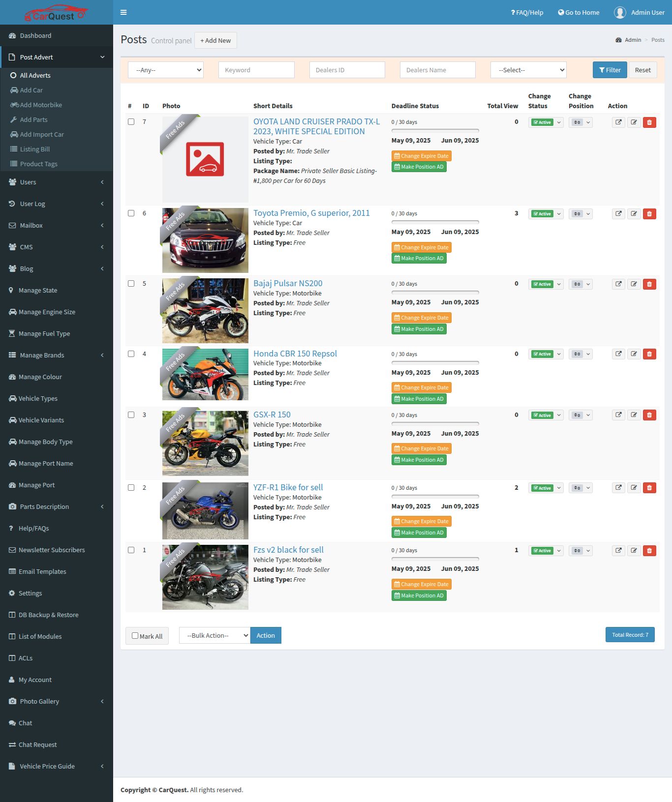Viewport: 672px width, 802px height.
Task: Open view icon for Fzs v2 row
Action: pos(618,551)
